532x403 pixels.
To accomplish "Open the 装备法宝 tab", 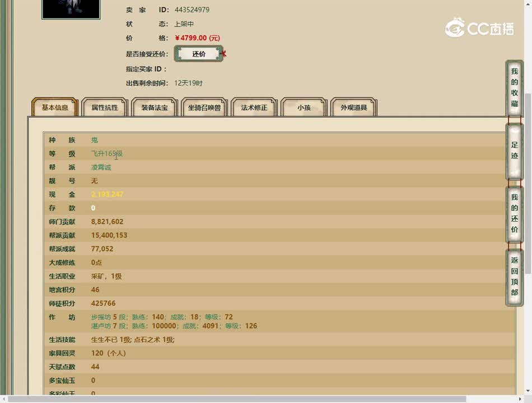I will coord(154,107).
